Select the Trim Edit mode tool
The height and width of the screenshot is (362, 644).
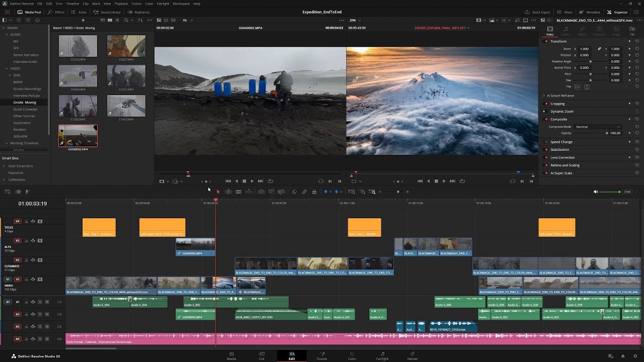tap(228, 192)
